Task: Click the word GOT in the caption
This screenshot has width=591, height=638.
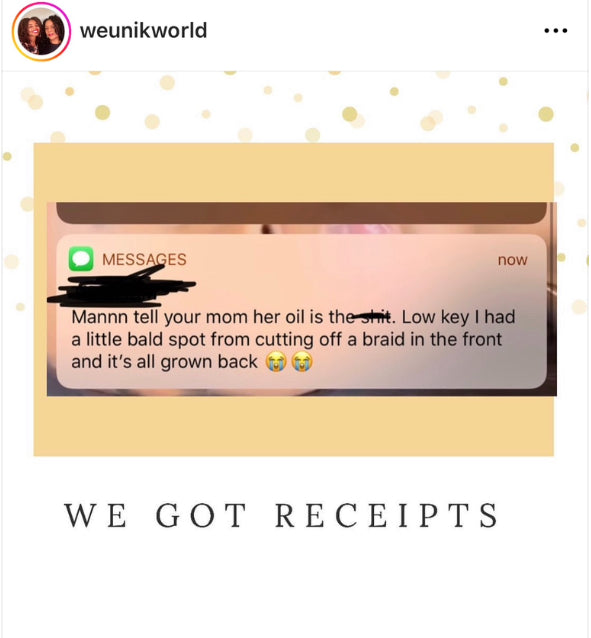Action: tap(201, 515)
